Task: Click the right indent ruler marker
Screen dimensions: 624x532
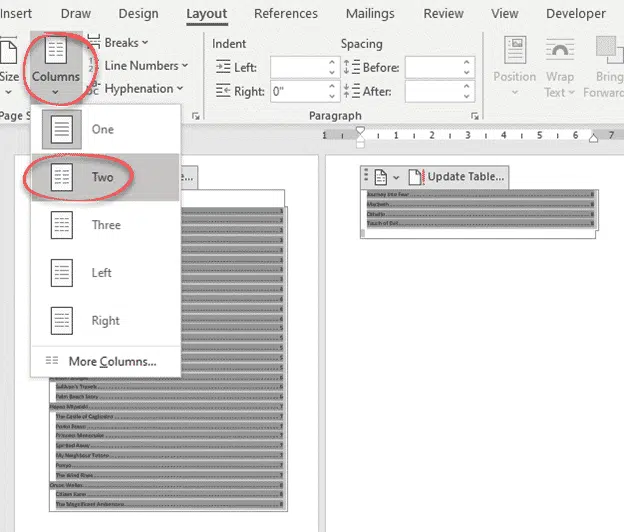Action: point(593,138)
